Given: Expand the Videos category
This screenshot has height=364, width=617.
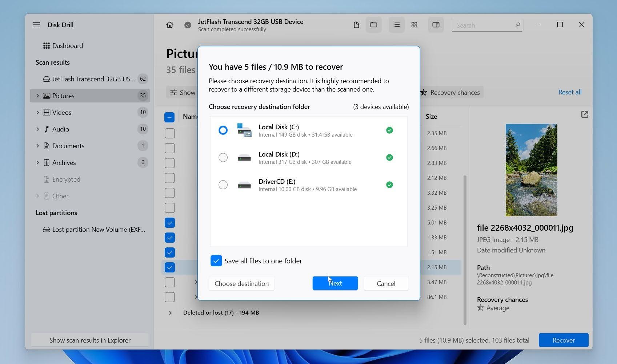Looking at the screenshot, I should 37,112.
